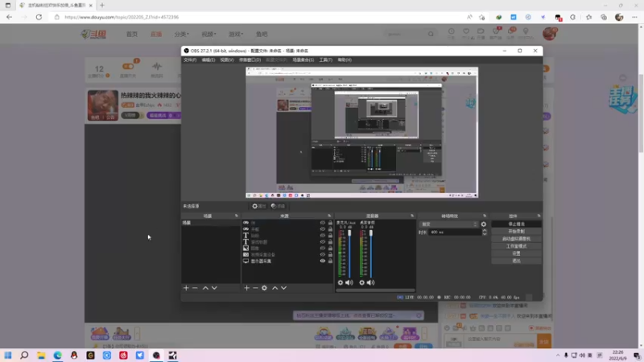Toggle lock on 显示器采集 source
Viewport: 644px width, 362px height.
click(x=330, y=261)
